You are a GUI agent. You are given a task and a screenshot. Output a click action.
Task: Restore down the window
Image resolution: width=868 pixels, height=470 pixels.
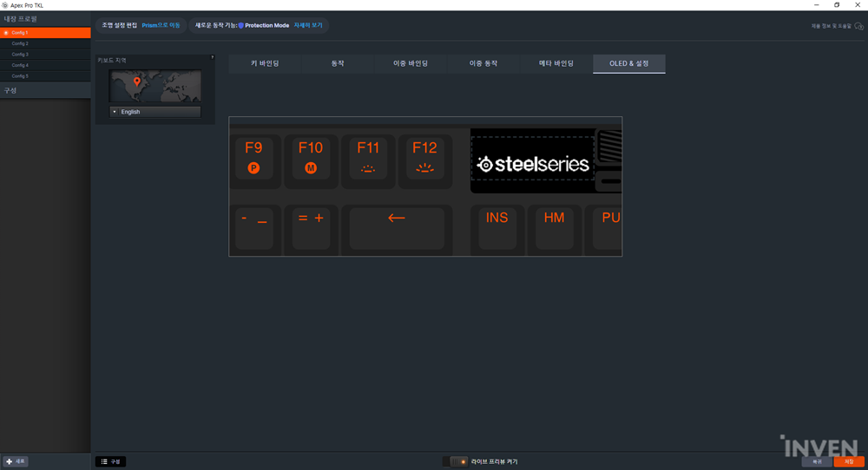(x=837, y=5)
